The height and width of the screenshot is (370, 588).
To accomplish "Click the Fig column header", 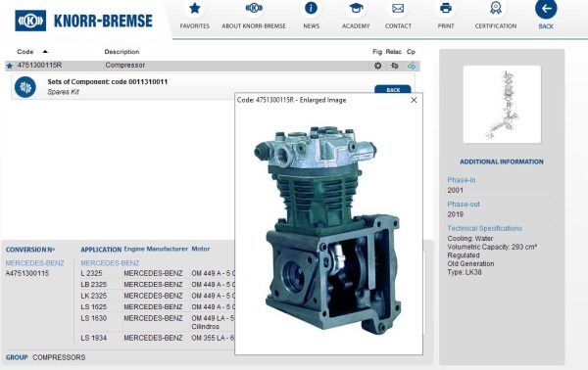I will [x=377, y=52].
